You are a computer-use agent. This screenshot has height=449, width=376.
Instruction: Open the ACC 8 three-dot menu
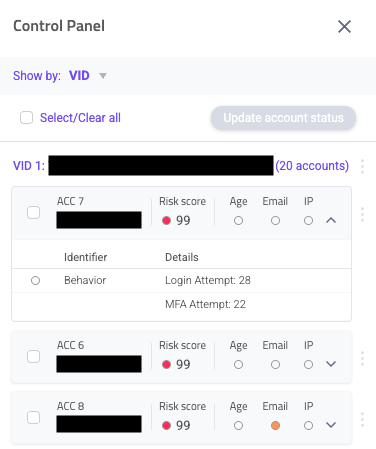[x=362, y=419]
